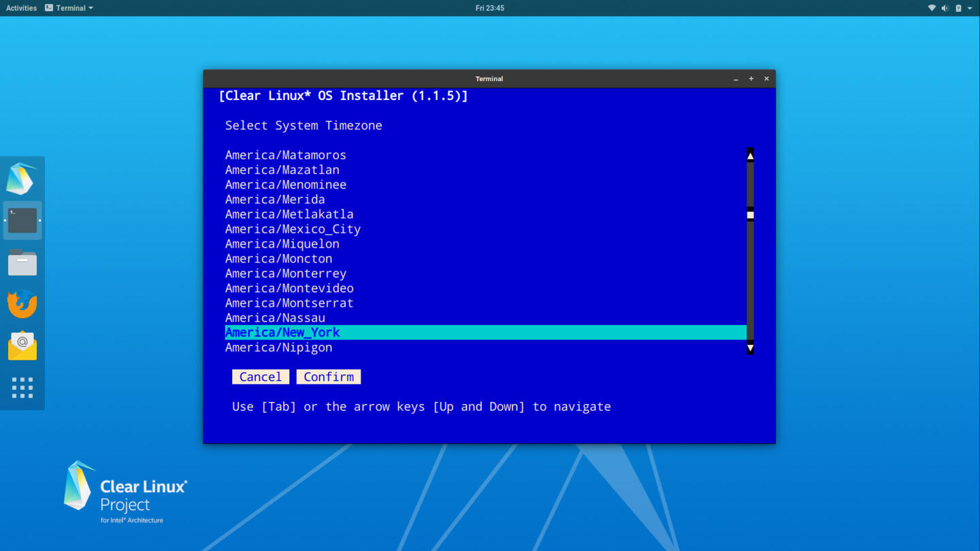Minimize the Terminal window
The width and height of the screenshot is (980, 551).
(736, 79)
